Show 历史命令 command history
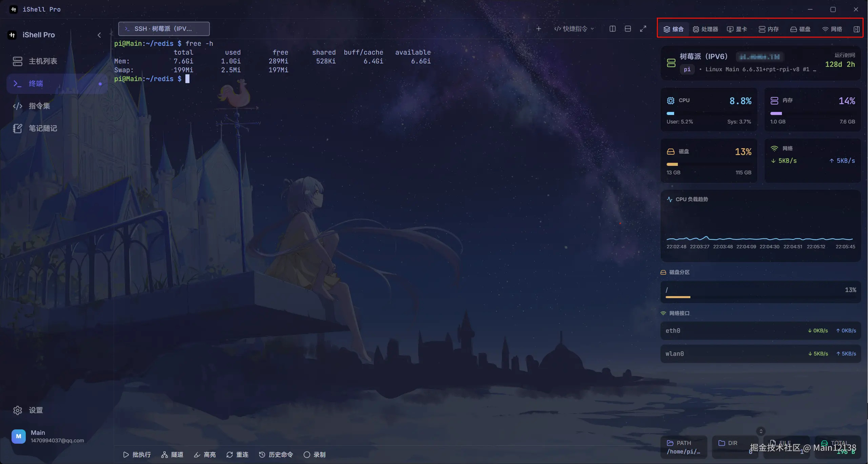868x464 pixels. coord(276,455)
